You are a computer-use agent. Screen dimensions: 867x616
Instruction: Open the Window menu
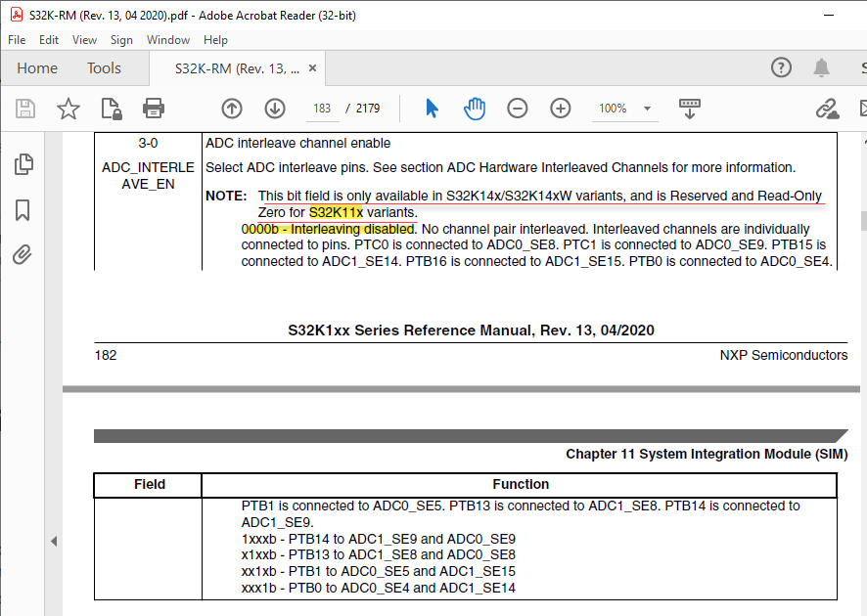coord(168,40)
